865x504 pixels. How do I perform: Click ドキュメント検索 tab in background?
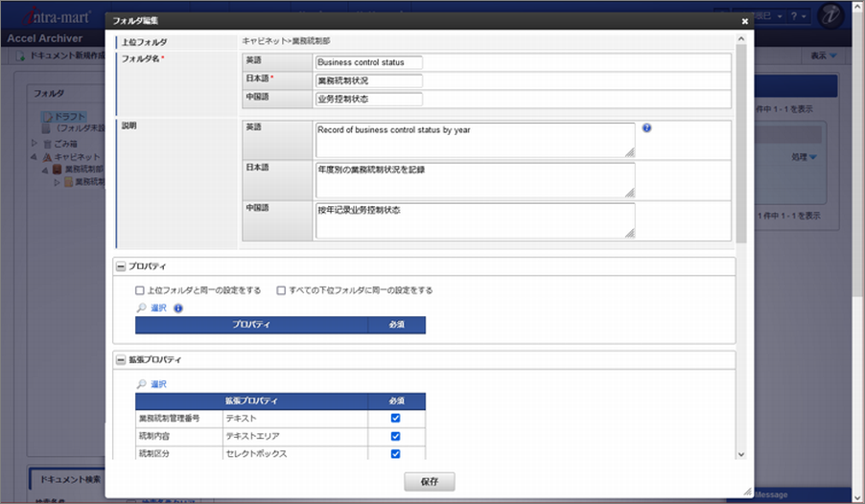pyautogui.click(x=71, y=479)
